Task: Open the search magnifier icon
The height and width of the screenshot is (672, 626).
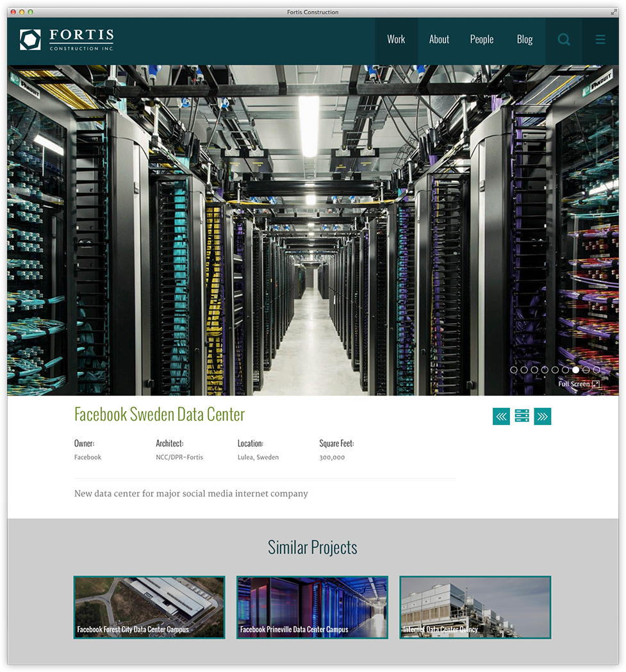Action: tap(564, 40)
